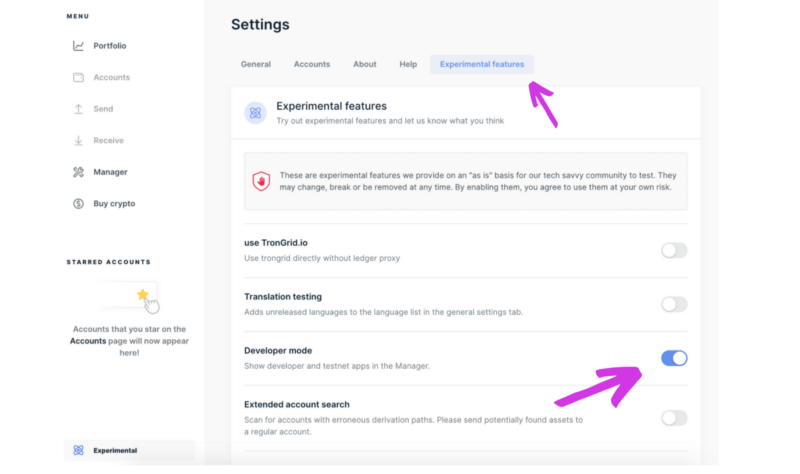Click the Buy crypto dollar icon
Image resolution: width=800 pixels, height=474 pixels.
78,204
